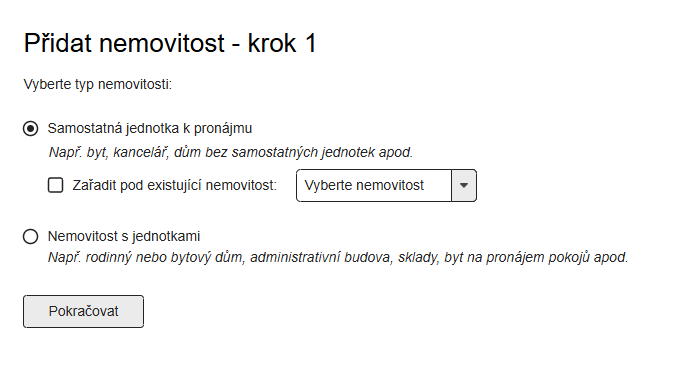This screenshot has height=366, width=680.
Task: Click the word apod. after pokojů
Action: pos(611,258)
